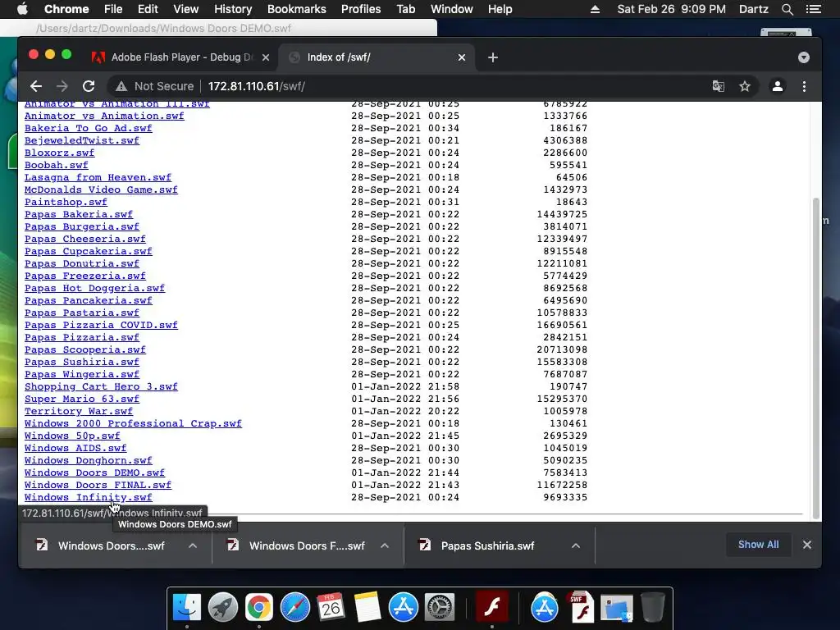Open the Papas Hot Doggeria.swf link
This screenshot has height=630, width=840.
click(94, 288)
